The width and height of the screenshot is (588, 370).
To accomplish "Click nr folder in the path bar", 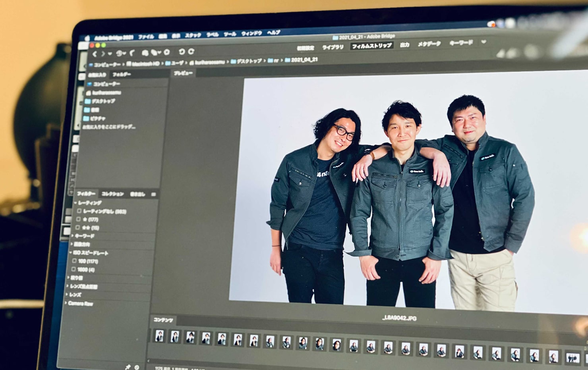I will [x=273, y=60].
